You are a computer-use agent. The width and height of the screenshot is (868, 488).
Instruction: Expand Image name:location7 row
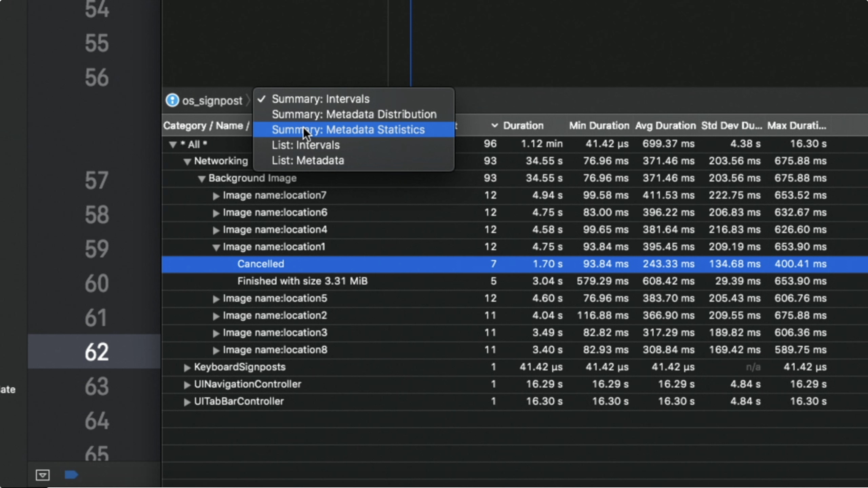(216, 196)
